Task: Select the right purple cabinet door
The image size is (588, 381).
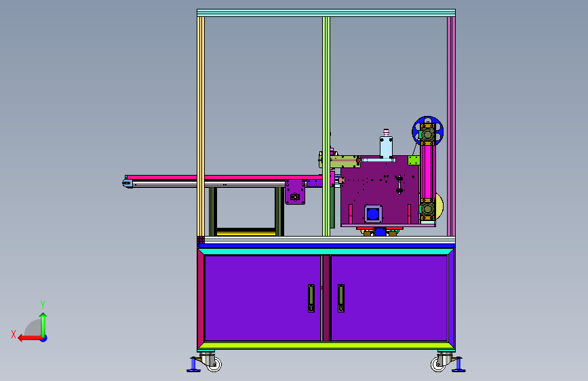Action: click(x=389, y=298)
